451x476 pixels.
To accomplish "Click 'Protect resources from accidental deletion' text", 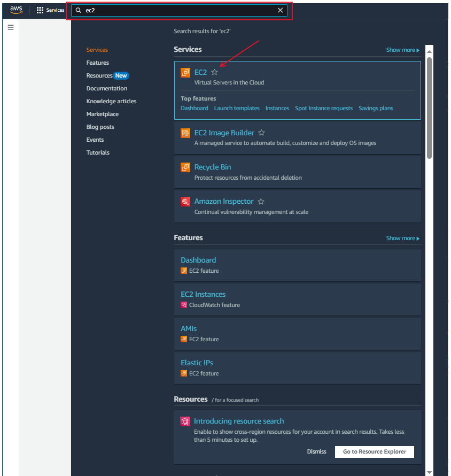I will click(248, 178).
